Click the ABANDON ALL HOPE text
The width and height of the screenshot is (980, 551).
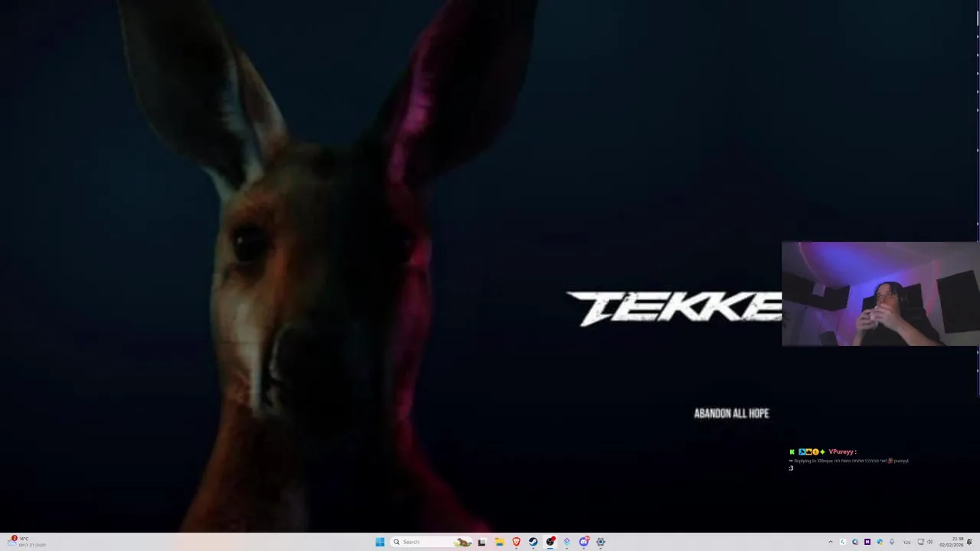pyautogui.click(x=731, y=413)
